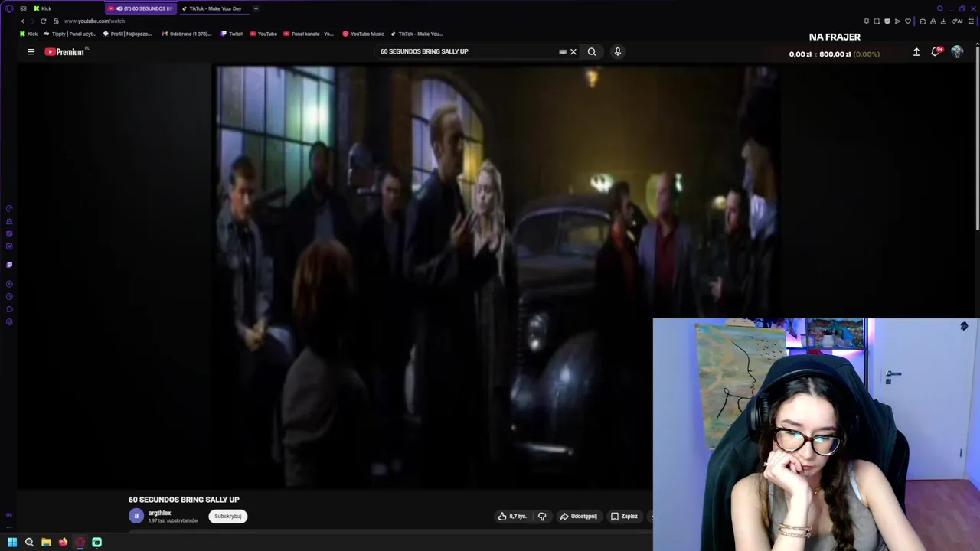980x551 pixels.
Task: Reload the current page
Action: tap(44, 21)
